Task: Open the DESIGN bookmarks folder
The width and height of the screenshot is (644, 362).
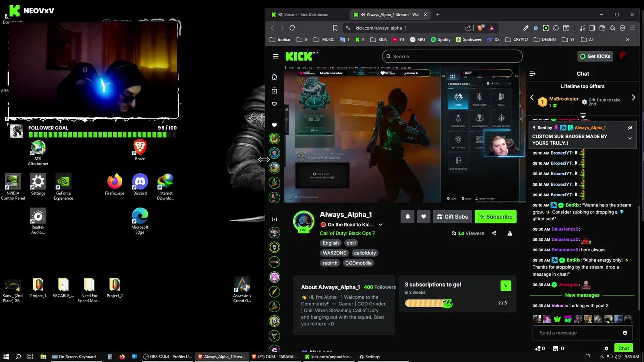Action: [x=545, y=39]
